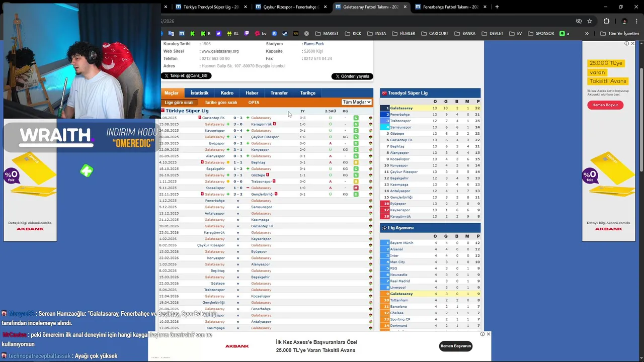Click the Gönderi yayınla button
This screenshot has width=644, height=362.
[352, 76]
